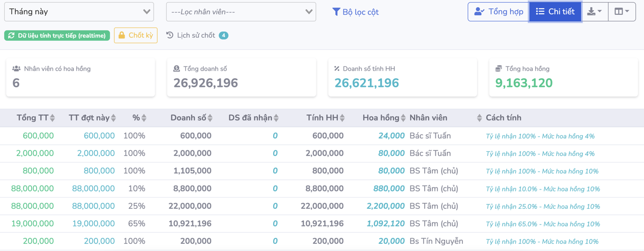Screen dimensions: 644x251
Task: Open the Tháng này period dropdown
Action: (x=79, y=12)
